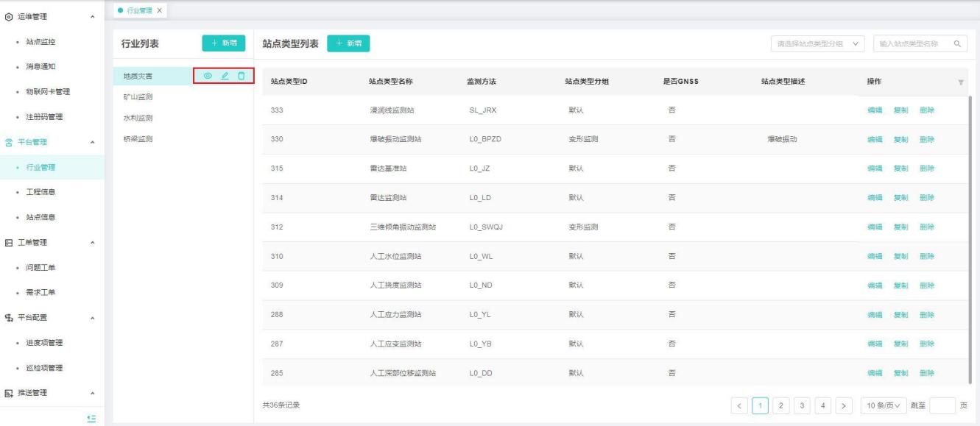Image resolution: width=980 pixels, height=426 pixels.
Task: Click the pencil edit icon for 地质灾害
Action: 225,76
